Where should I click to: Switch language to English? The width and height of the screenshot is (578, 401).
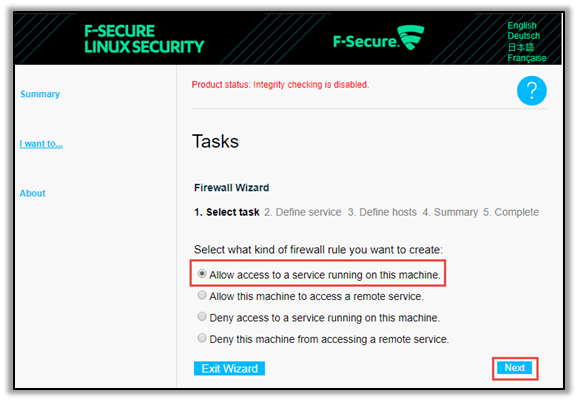522,25
